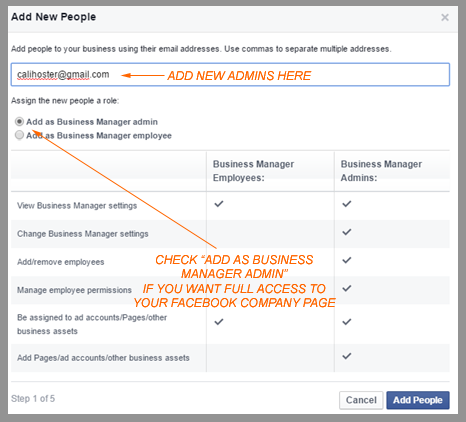The width and height of the screenshot is (466, 422).
Task: Select Add as Business Manager admin radio
Action: click(19, 121)
